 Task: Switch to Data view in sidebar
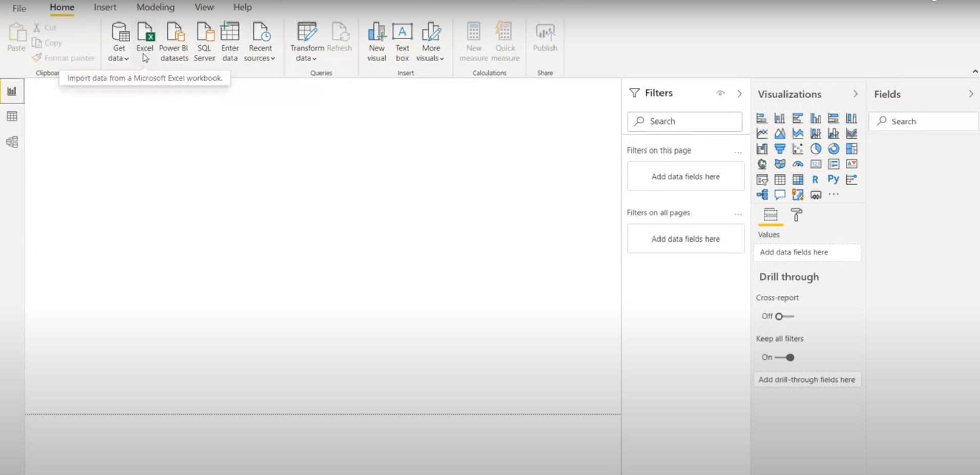[12, 117]
